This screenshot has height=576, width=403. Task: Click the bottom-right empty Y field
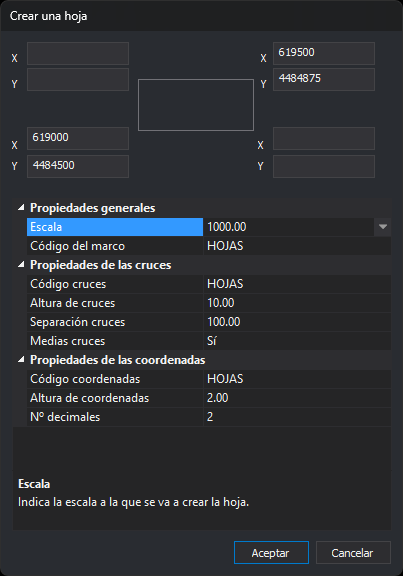click(324, 166)
